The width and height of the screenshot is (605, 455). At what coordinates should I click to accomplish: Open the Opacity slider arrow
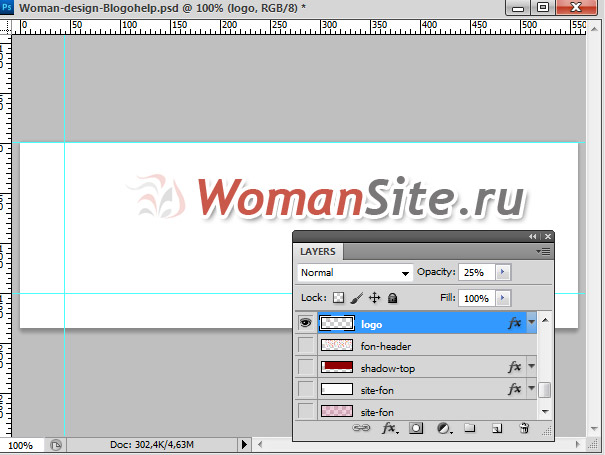503,272
